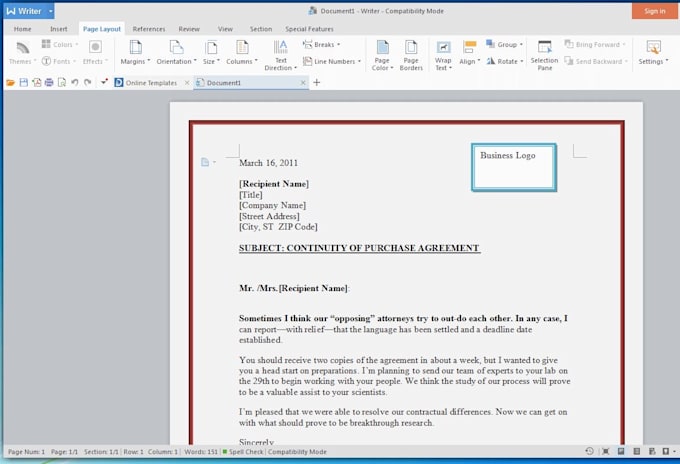680x464 pixels.
Task: Switch to the References tab
Action: [x=149, y=29]
